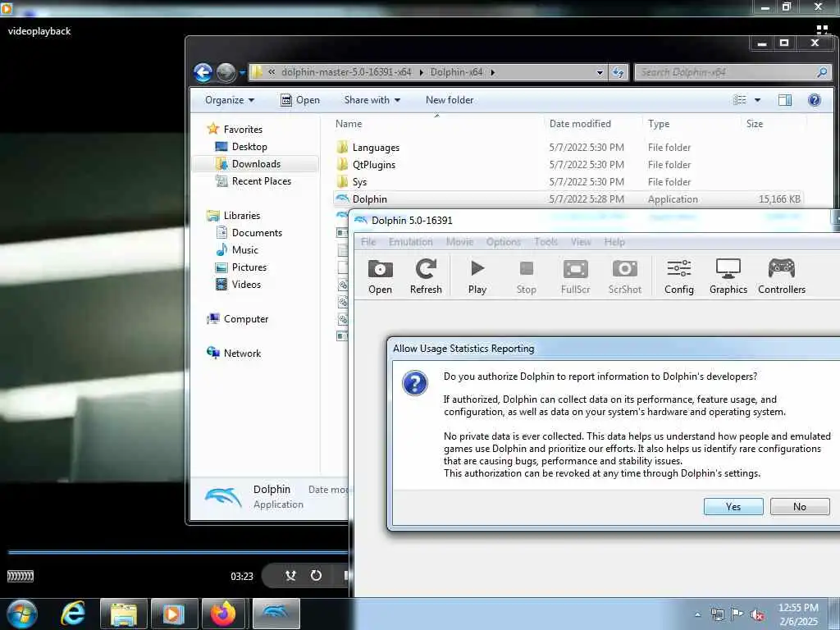The height and width of the screenshot is (630, 840).
Task: Open Dolphin Graphics settings
Action: pos(728,276)
